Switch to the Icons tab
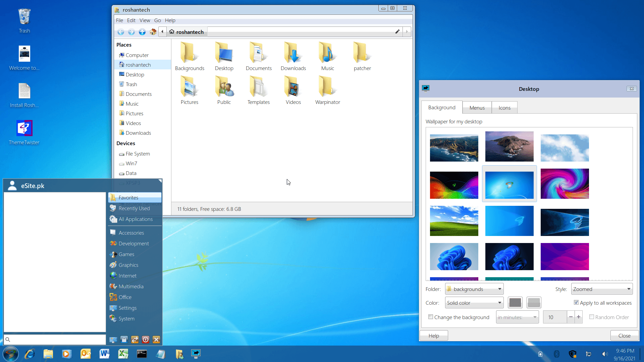644x362 pixels. point(504,108)
